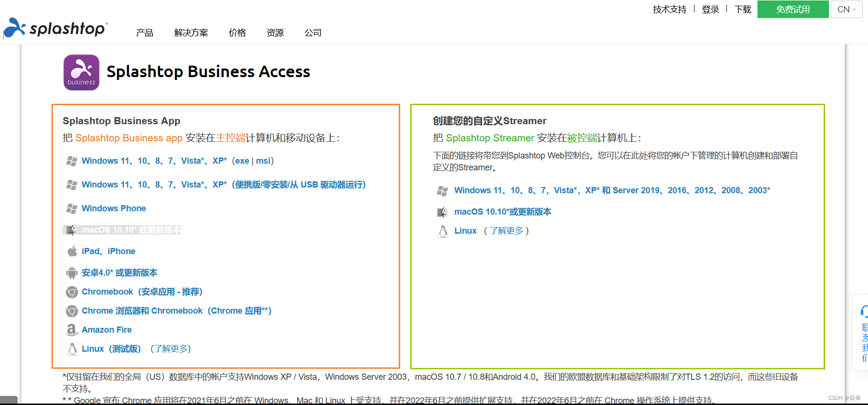Screen dimensions: 868x405
Task: Click Linux penguin icon in Streamer panel
Action: (443, 231)
